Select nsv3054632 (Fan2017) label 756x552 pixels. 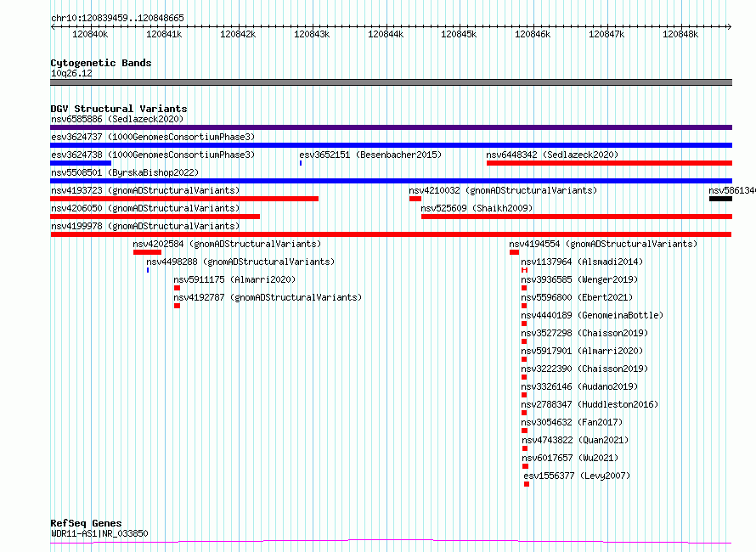572,422
